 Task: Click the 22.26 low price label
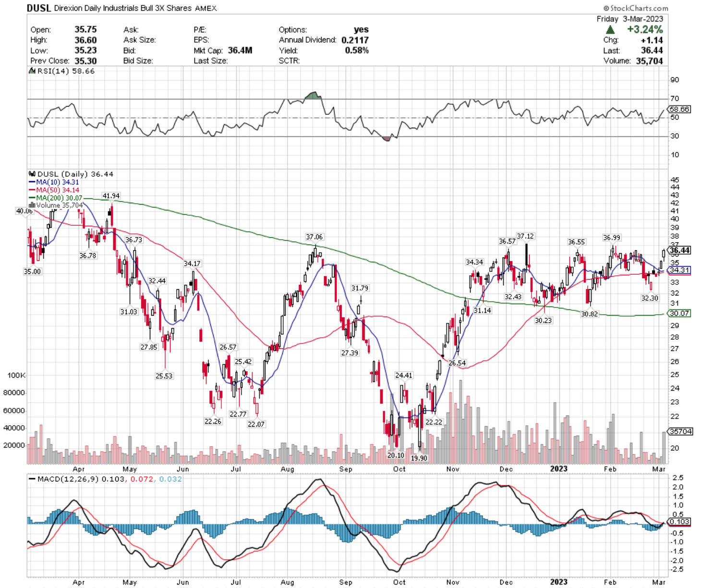(x=213, y=421)
